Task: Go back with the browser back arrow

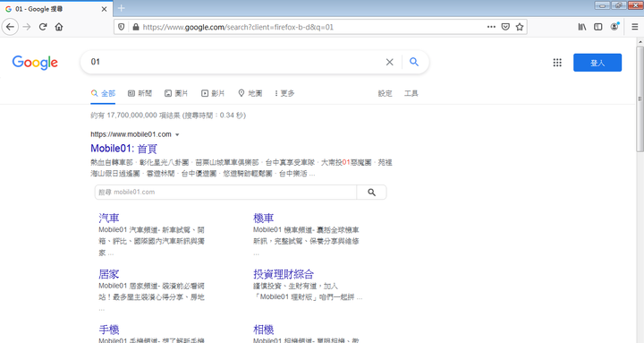Action: tap(10, 27)
